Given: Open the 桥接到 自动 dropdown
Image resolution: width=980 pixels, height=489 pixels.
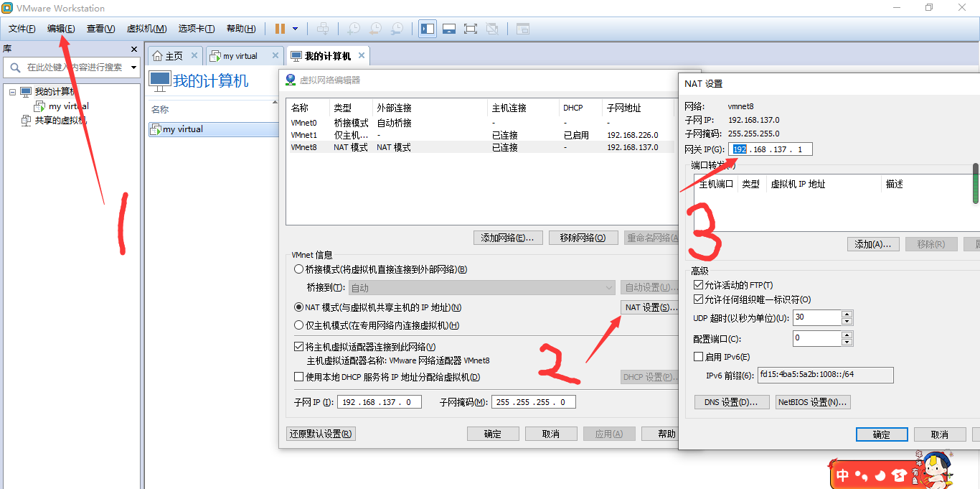Looking at the screenshot, I should point(481,288).
